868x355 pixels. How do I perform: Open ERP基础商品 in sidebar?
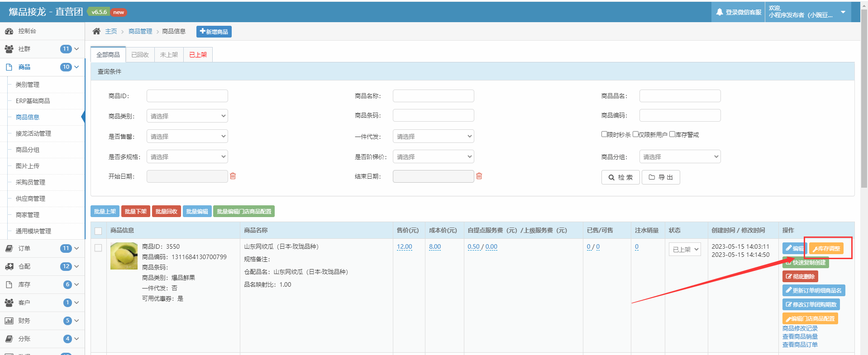[x=33, y=101]
